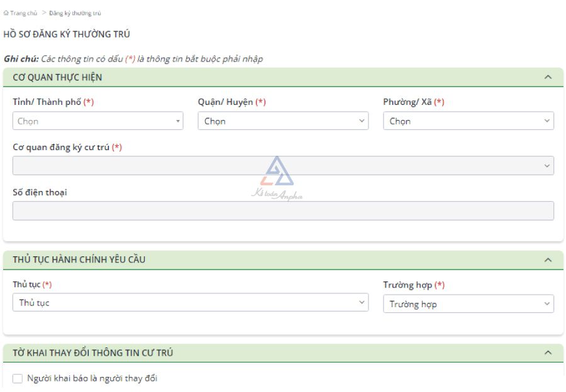
Task: Open the Quận/Huyện dropdown
Action: click(283, 121)
